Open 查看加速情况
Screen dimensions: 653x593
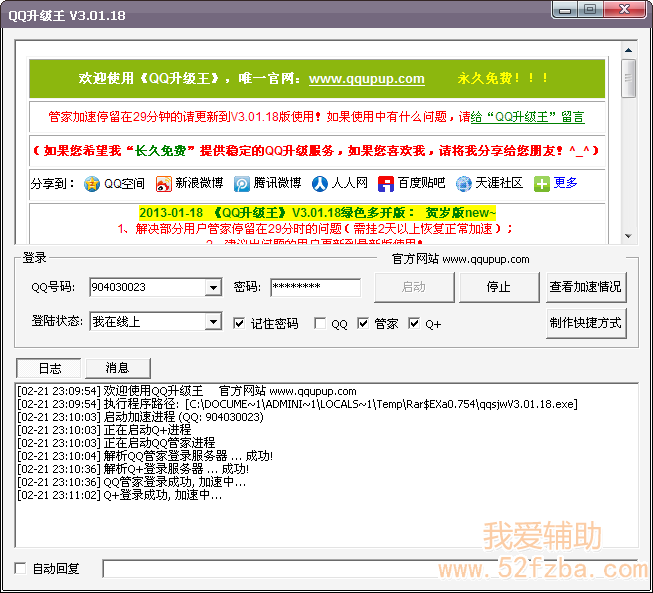586,287
